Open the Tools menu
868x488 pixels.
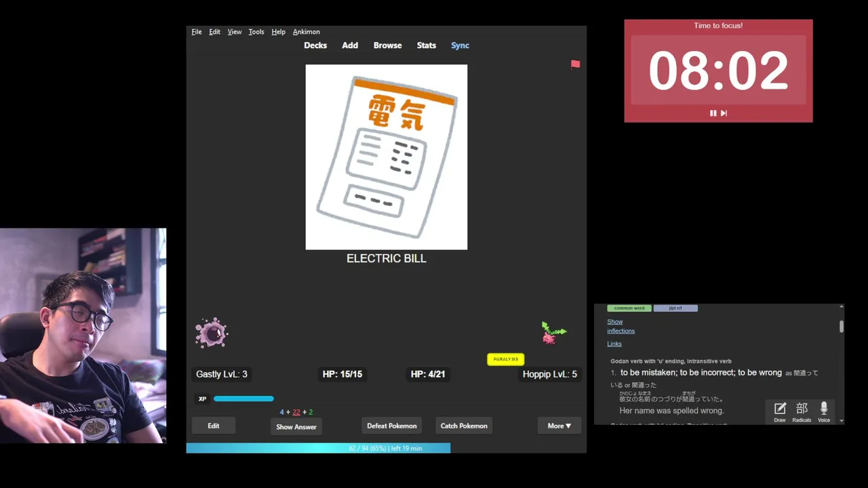click(x=256, y=32)
